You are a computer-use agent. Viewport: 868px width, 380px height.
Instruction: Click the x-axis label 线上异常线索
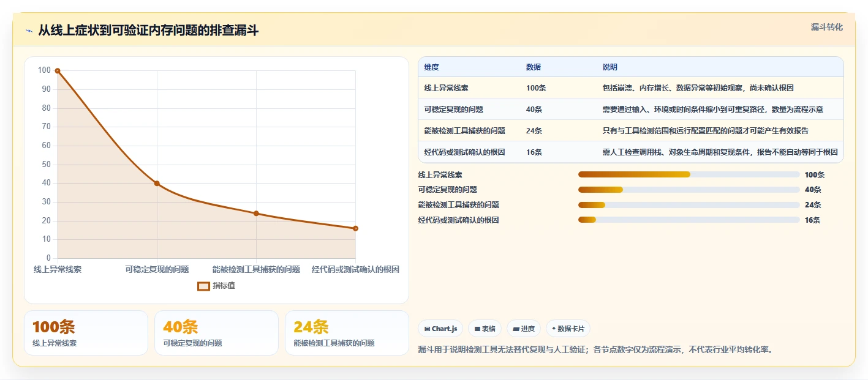[x=58, y=269]
